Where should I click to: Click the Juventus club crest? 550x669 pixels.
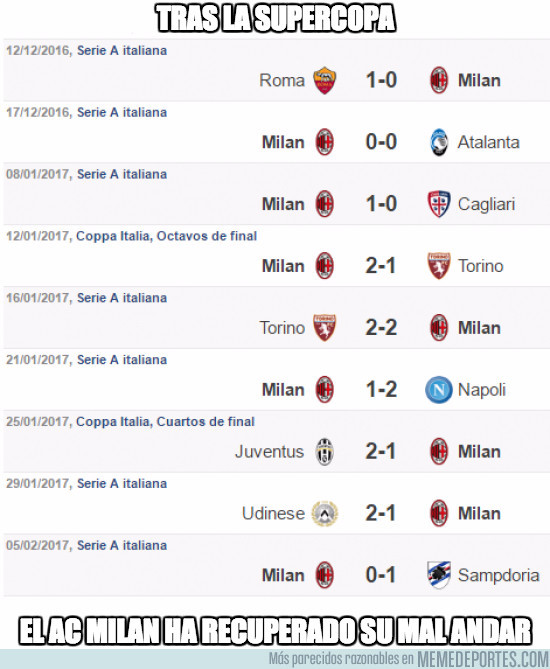coord(325,451)
